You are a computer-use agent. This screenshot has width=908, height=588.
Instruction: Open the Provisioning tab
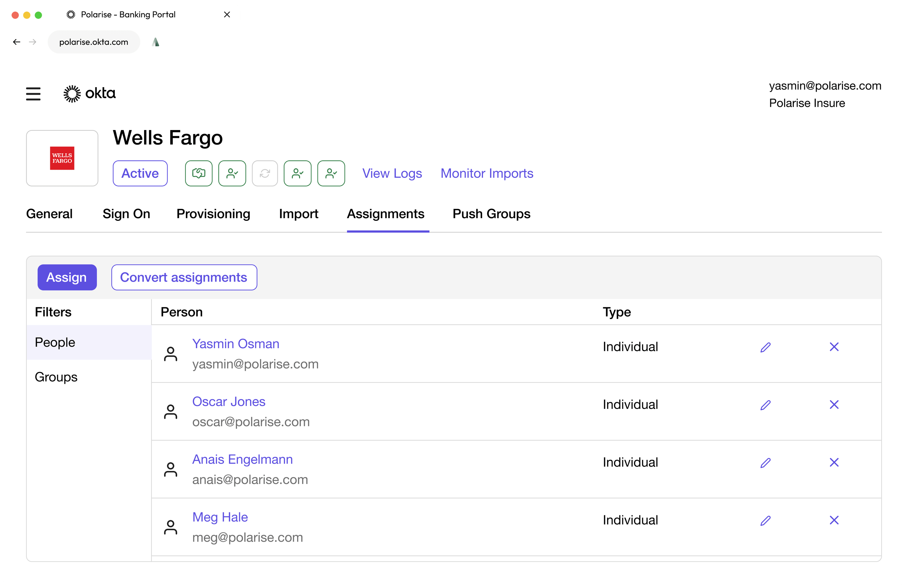[213, 214]
